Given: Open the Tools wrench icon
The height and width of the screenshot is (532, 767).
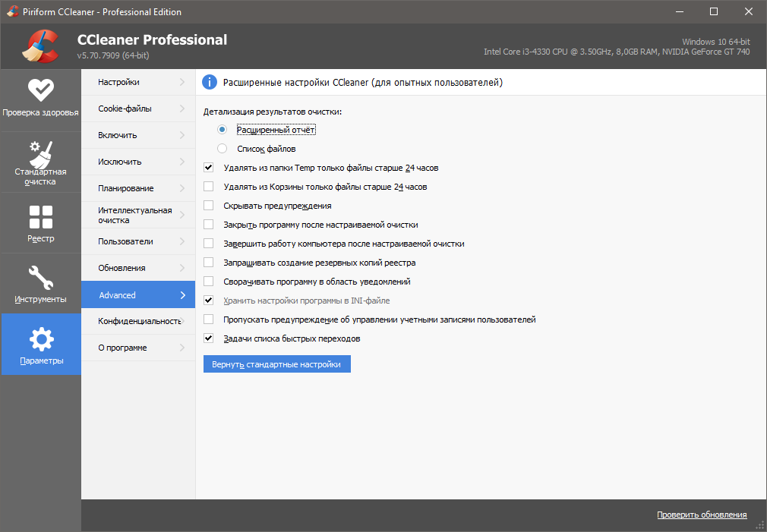Looking at the screenshot, I should 40,277.
